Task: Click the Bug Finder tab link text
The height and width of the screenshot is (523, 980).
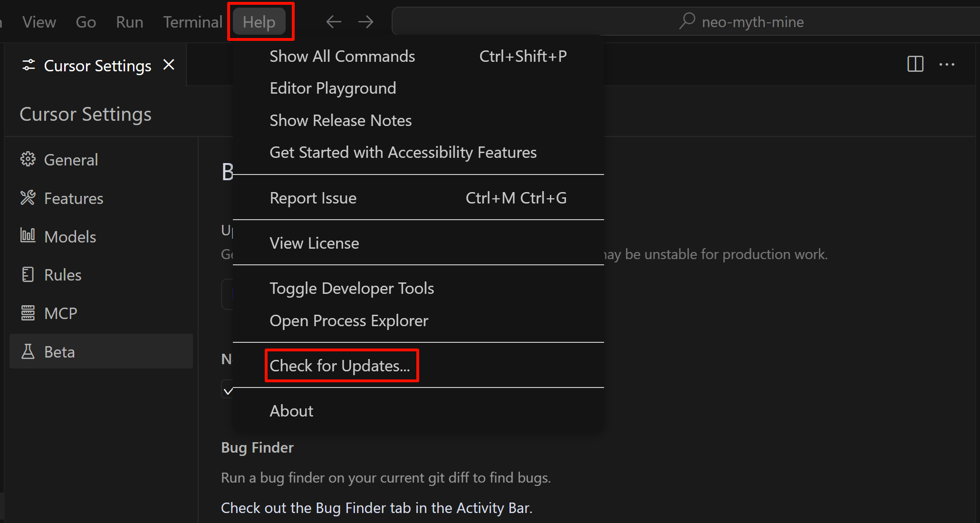Action: pos(376,508)
